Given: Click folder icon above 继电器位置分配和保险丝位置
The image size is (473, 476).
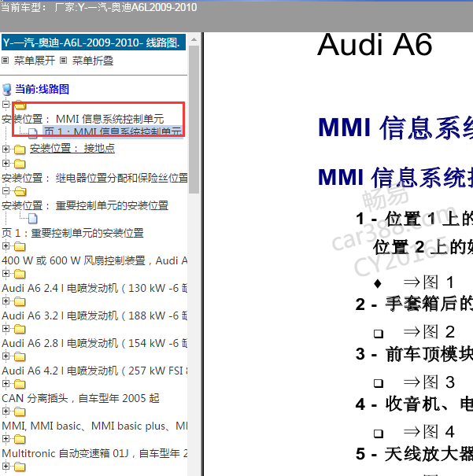Looking at the screenshot, I should [20, 164].
